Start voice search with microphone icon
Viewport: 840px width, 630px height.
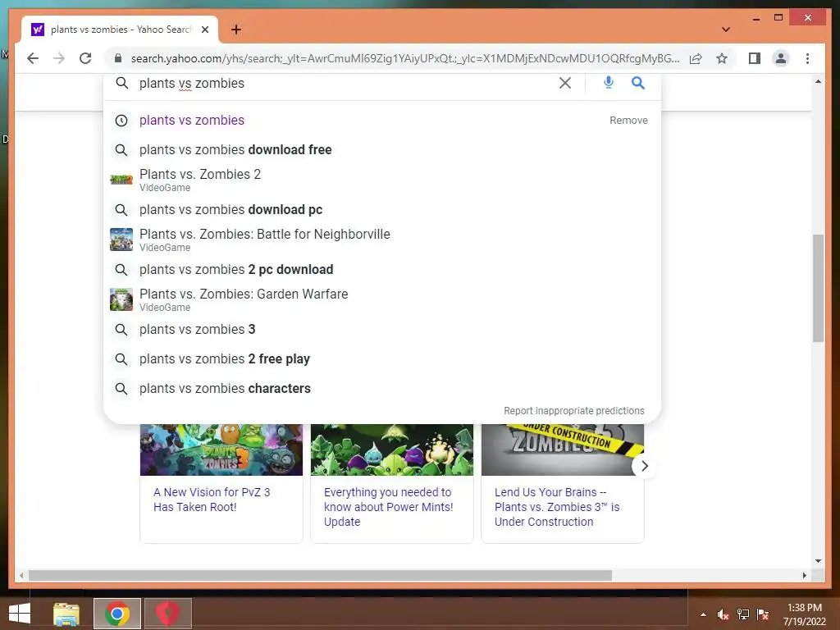[608, 83]
